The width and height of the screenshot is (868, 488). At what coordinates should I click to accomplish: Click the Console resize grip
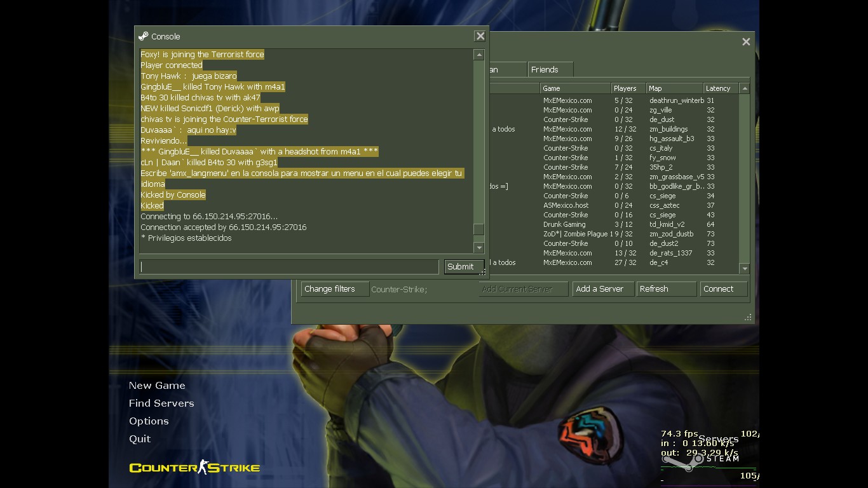(483, 273)
